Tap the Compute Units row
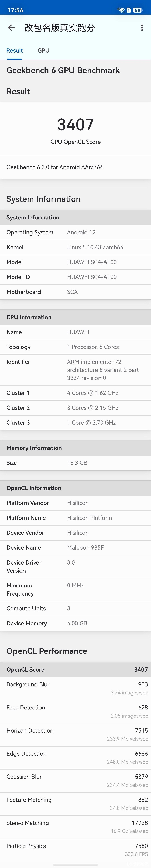The image size is (151, 868). tap(75, 608)
